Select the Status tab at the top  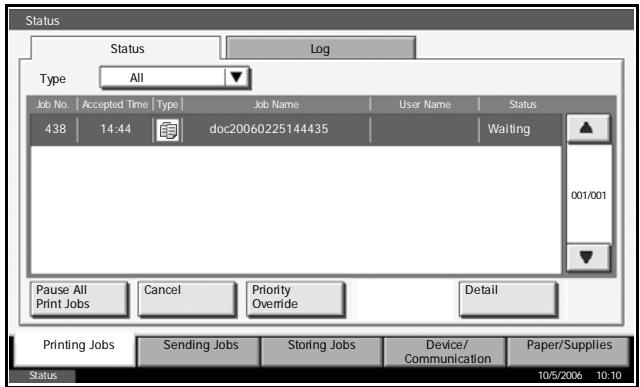click(127, 49)
